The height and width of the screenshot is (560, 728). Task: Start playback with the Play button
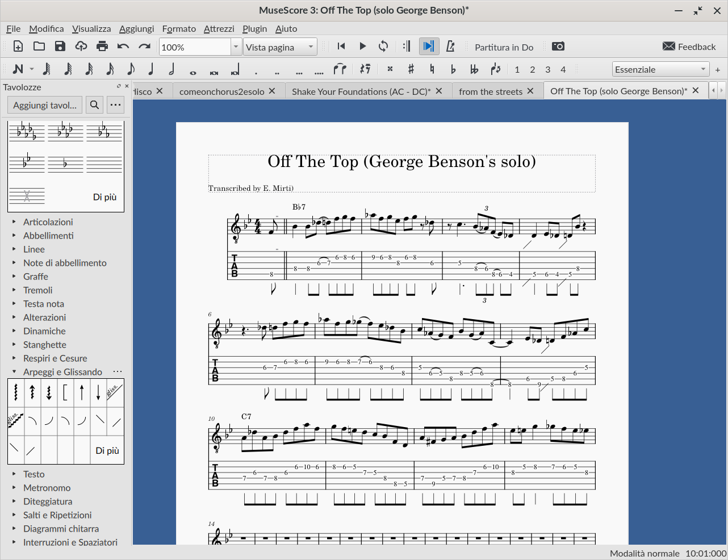click(363, 47)
